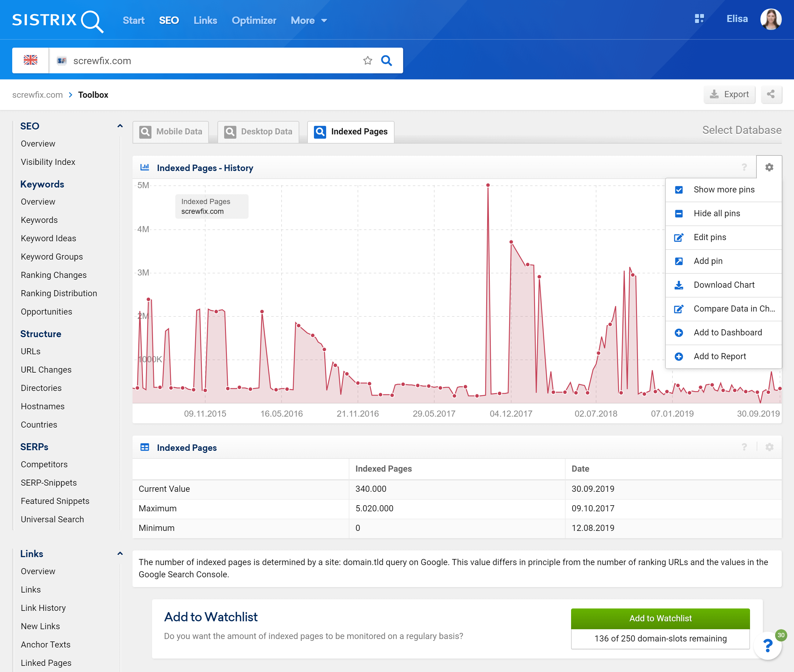Open Competitors in sidebar
Viewport: 794px width, 672px height.
(x=44, y=464)
